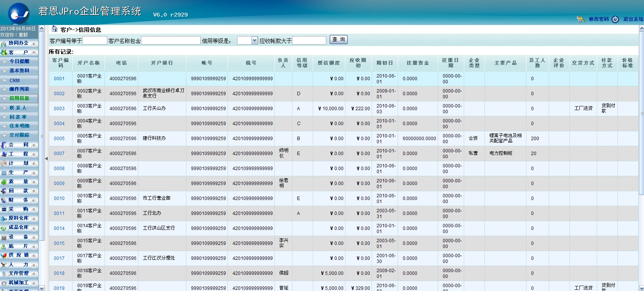Viewport: 644px width, 291px height.
Task: Click the 供应链 butterfly icon
Action: pyautogui.click(x=3, y=255)
